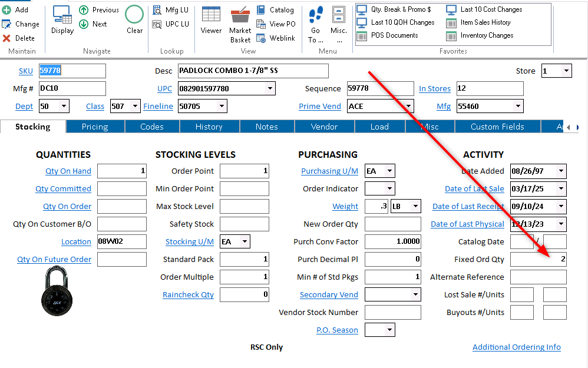Go to Previous record
This screenshot has width=588, height=368.
[84, 10]
